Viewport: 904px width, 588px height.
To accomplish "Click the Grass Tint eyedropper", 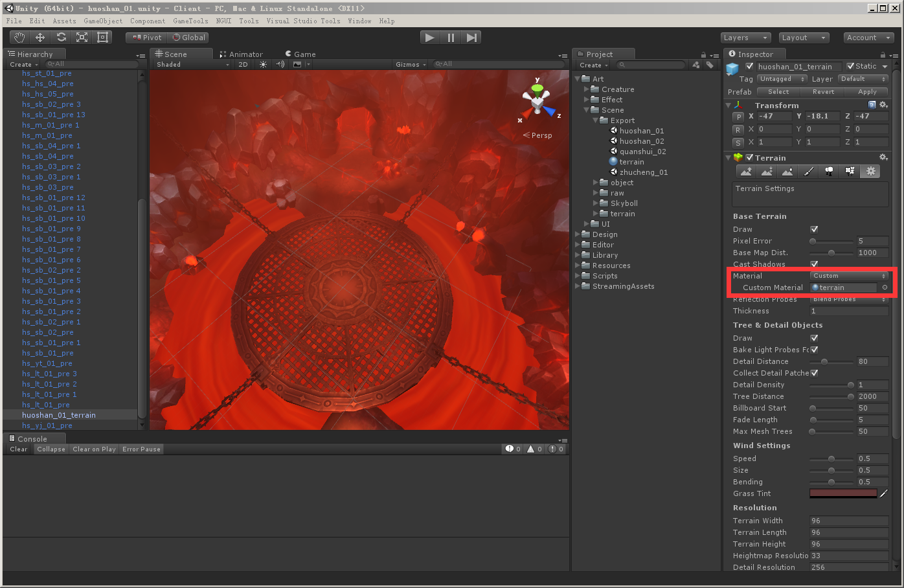I will pos(883,493).
